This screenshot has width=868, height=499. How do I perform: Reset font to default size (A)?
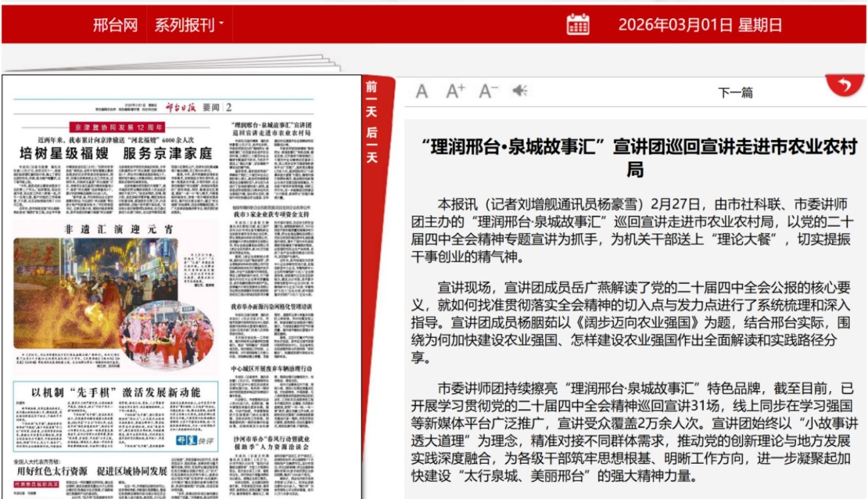pyautogui.click(x=422, y=92)
